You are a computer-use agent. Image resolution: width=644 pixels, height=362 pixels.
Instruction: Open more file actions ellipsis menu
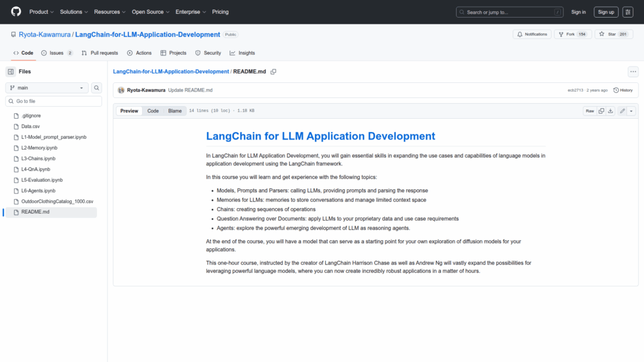pyautogui.click(x=633, y=72)
